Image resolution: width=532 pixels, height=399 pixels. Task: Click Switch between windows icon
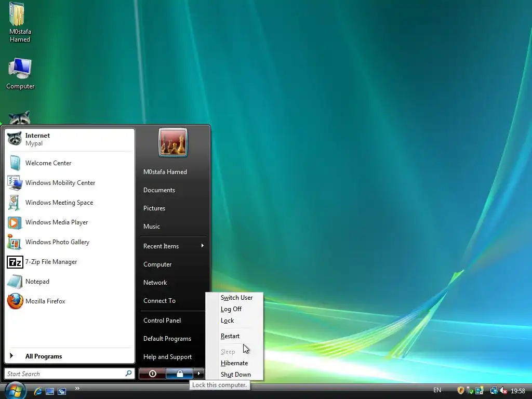coord(62,391)
